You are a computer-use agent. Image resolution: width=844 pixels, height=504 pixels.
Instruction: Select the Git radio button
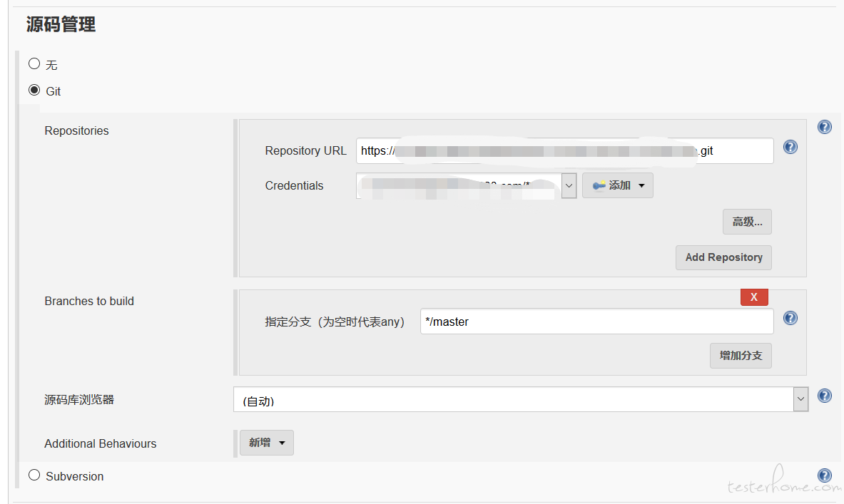click(34, 90)
